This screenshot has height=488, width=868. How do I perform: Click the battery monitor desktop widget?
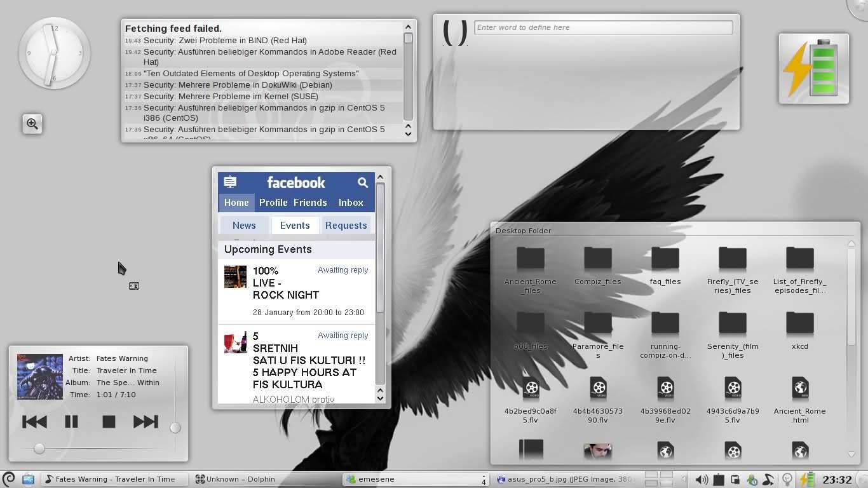[x=814, y=69]
